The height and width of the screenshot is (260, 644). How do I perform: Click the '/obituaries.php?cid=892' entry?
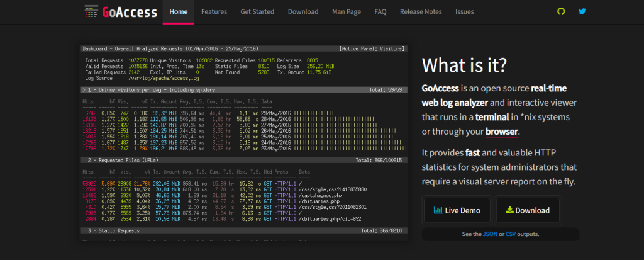coord(330,219)
